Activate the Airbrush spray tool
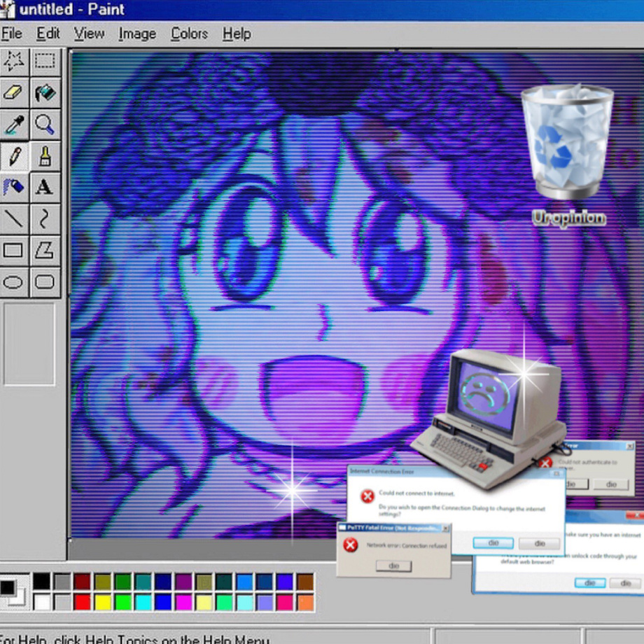Screen dimensions: 644x644 point(15,188)
